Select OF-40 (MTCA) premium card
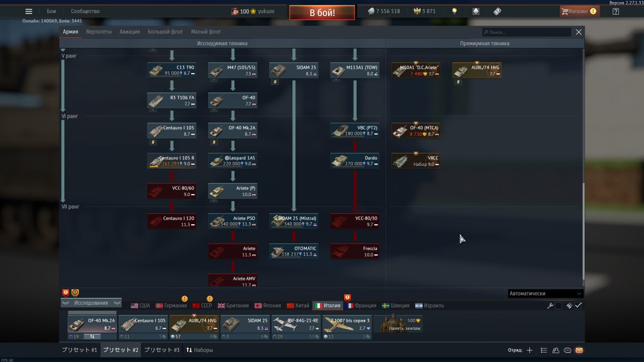644x362 pixels. point(416,131)
